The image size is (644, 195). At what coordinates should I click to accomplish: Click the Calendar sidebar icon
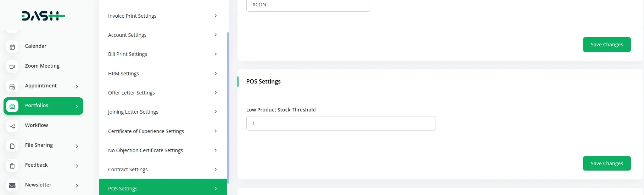12,47
